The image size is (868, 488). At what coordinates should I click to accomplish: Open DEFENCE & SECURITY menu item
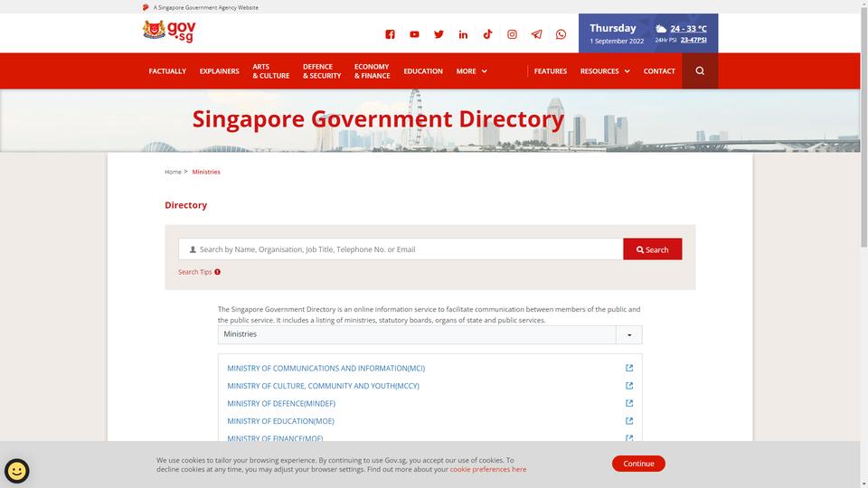point(322,71)
